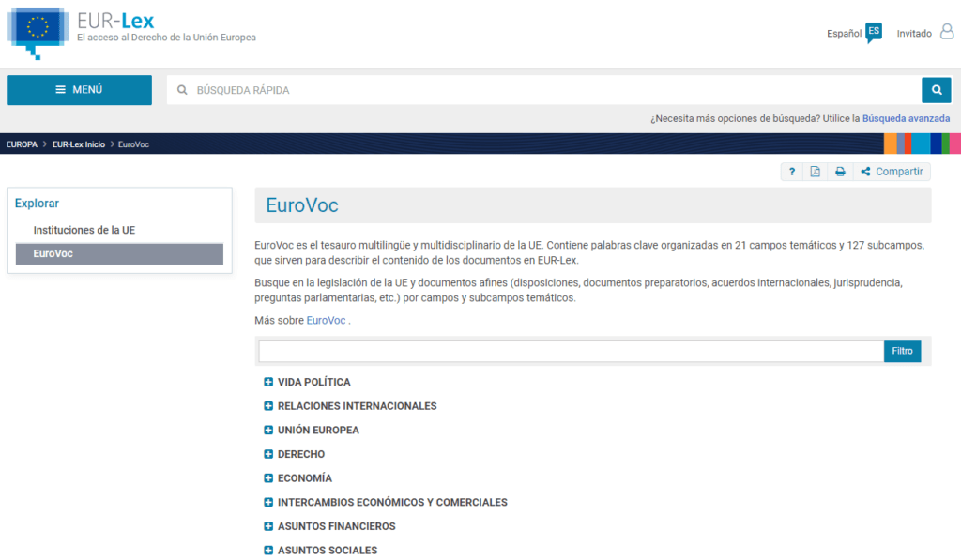Export page via PDF icon
961x560 pixels.
point(816,172)
